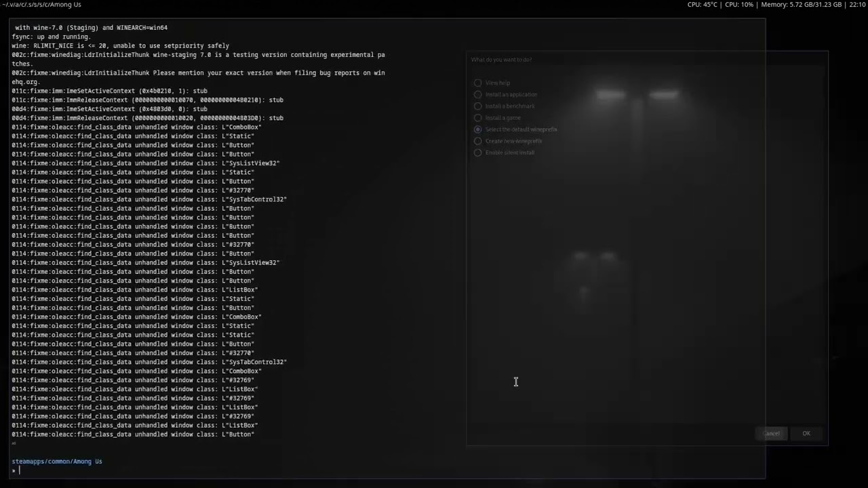The width and height of the screenshot is (868, 488).
Task: Click the 'steamapps/common/Among Us' prompt path
Action: click(x=57, y=462)
